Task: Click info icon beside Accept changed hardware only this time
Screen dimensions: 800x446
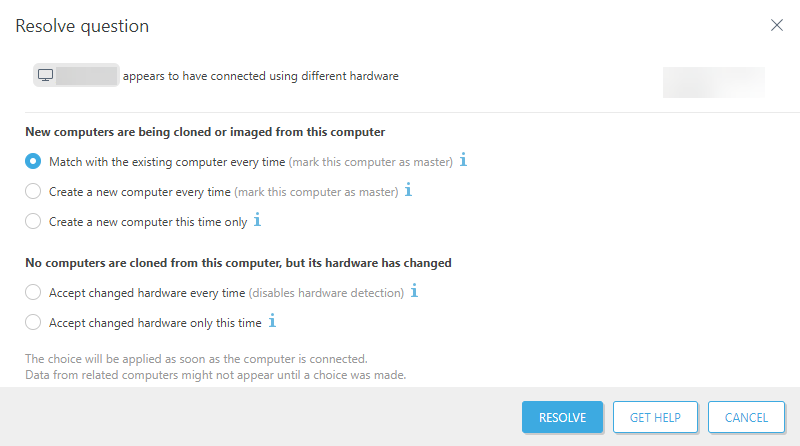Action: point(271,322)
